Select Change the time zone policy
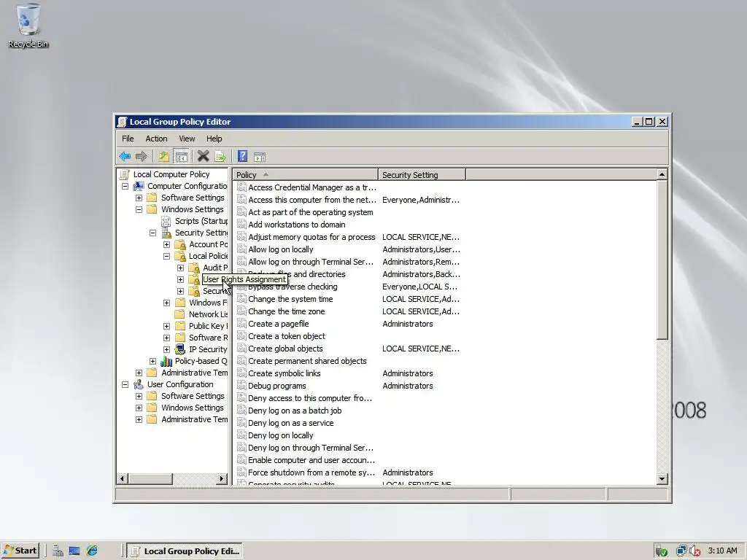 286,311
